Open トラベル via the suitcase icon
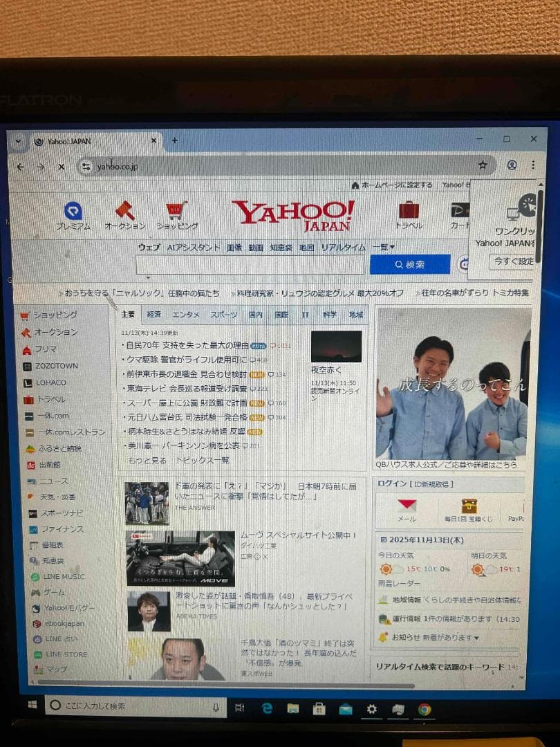Viewport: 560px width, 747px height. pyautogui.click(x=408, y=211)
